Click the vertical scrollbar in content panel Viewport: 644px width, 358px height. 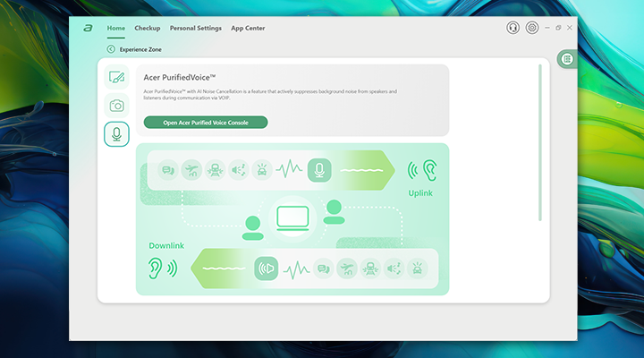[x=540, y=143]
